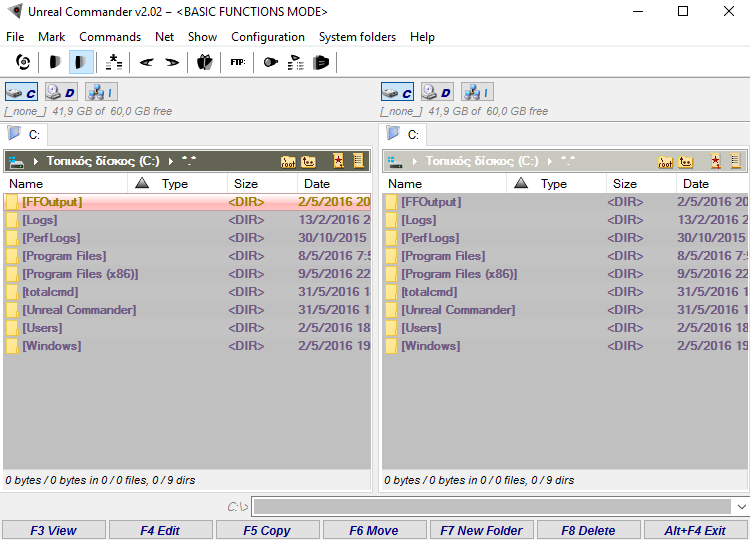The width and height of the screenshot is (750, 540).
Task: Click the F3 View button
Action: 54,530
